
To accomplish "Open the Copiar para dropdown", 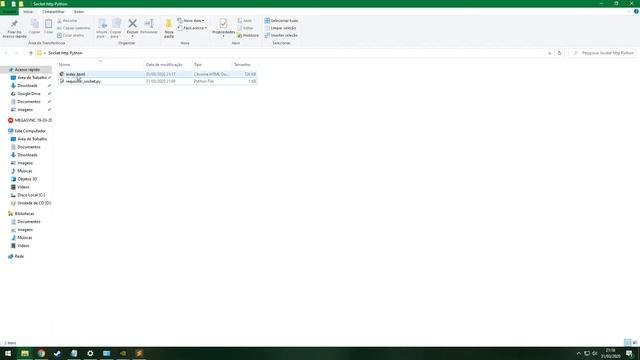I will point(116,29).
